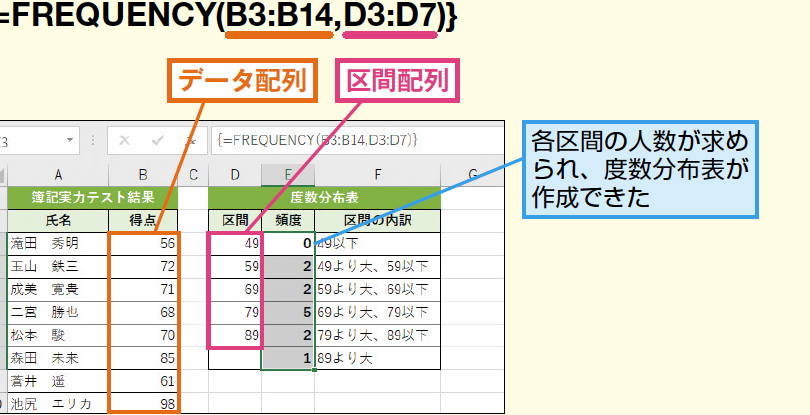Select column C header
Screen dimensions: 810x415
click(193, 175)
